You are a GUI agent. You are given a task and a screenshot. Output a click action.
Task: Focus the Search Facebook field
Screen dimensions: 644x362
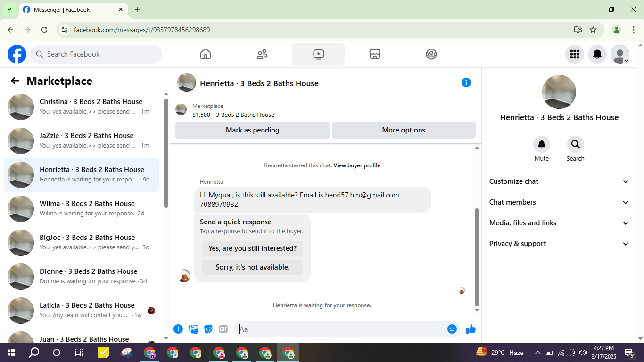[96, 54]
